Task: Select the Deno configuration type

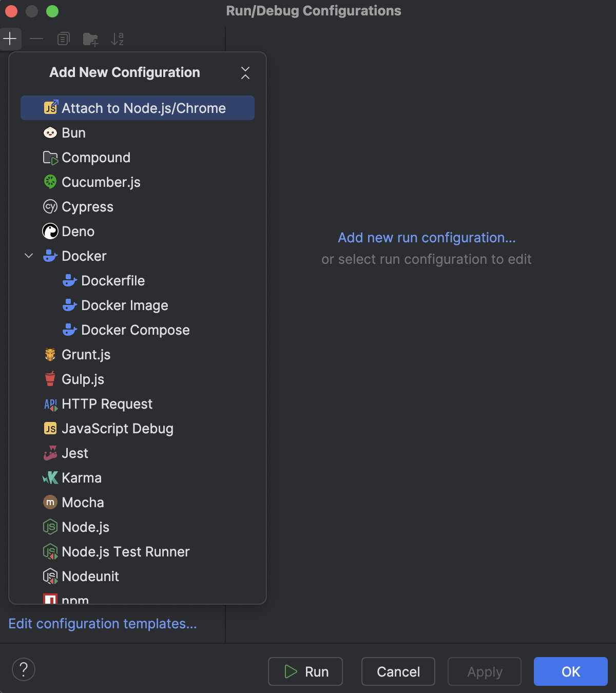Action: (78, 232)
